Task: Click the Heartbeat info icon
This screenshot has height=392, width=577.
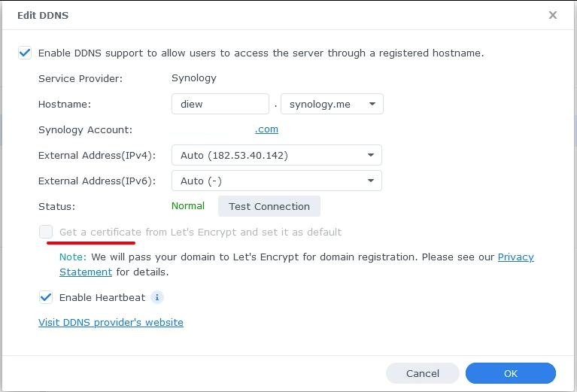Action: pos(157,297)
